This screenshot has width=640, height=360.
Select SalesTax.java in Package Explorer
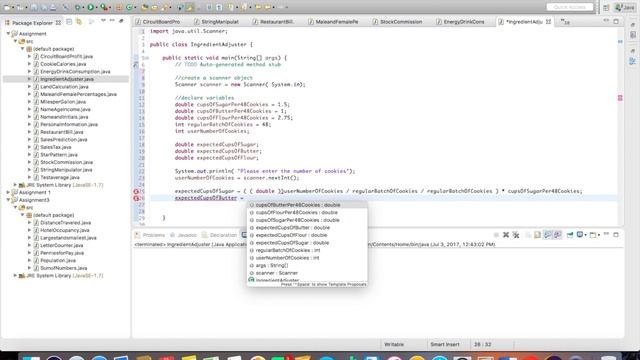point(56,147)
